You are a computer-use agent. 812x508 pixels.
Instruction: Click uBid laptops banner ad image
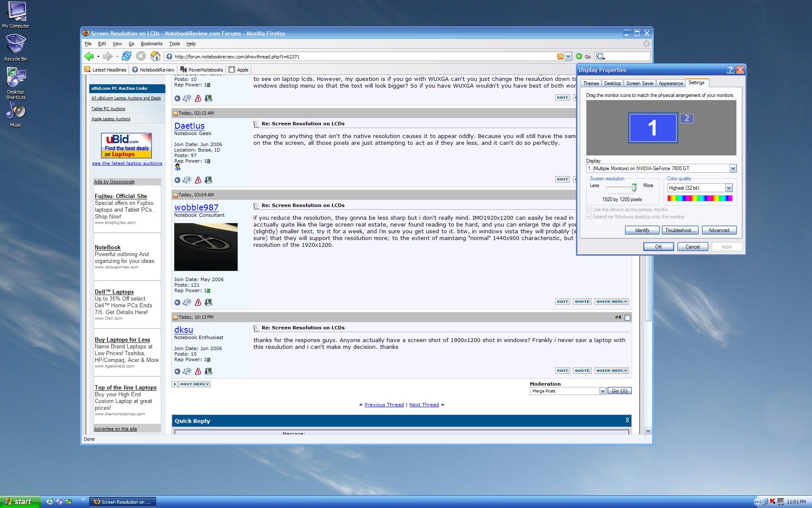[126, 145]
